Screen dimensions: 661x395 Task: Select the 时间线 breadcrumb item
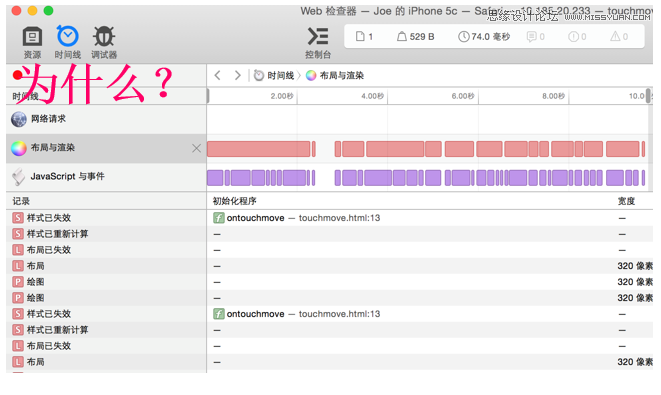[274, 75]
